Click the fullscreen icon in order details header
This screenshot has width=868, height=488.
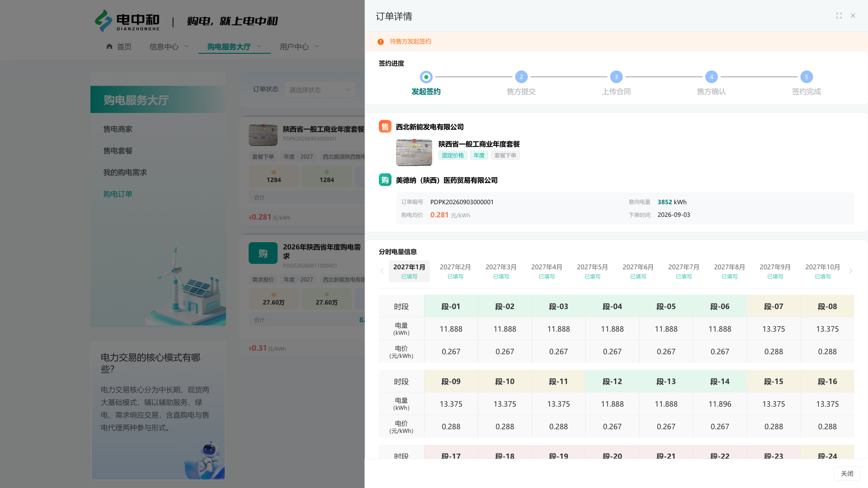pos(839,16)
